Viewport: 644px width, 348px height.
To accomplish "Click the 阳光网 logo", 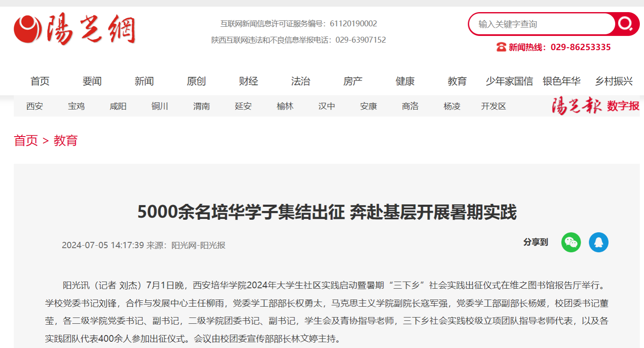I will click(x=75, y=29).
